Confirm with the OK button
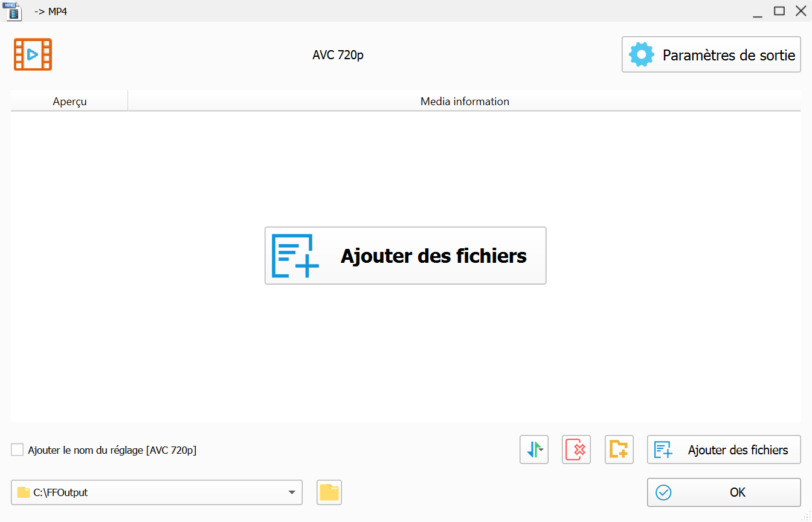Screen dimensions: 812x522 pyautogui.click(x=724, y=492)
